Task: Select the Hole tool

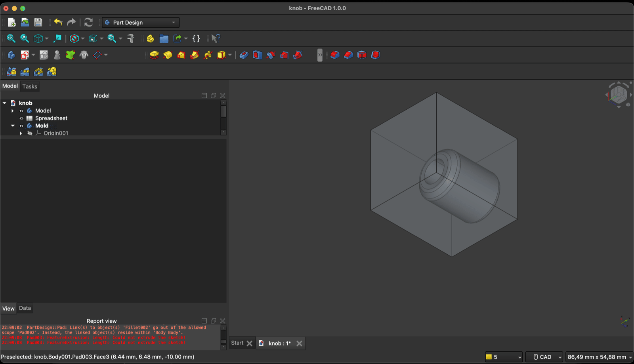Action: [258, 55]
